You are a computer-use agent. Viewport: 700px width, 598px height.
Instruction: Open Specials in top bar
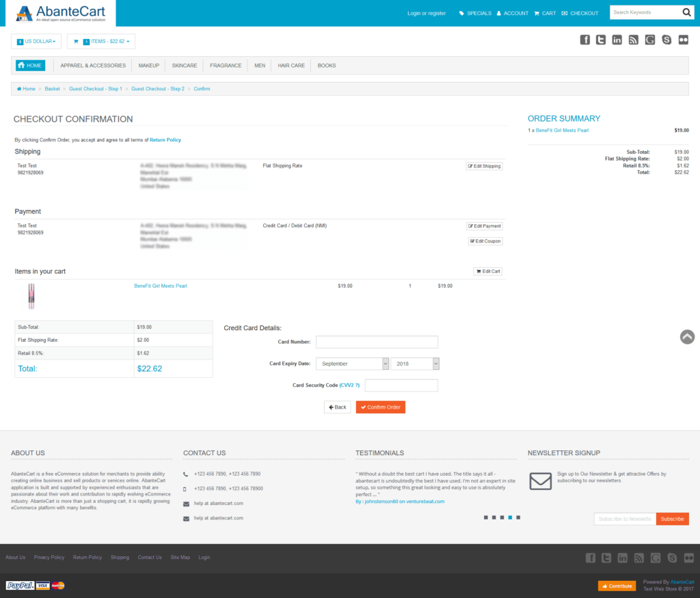(x=475, y=14)
